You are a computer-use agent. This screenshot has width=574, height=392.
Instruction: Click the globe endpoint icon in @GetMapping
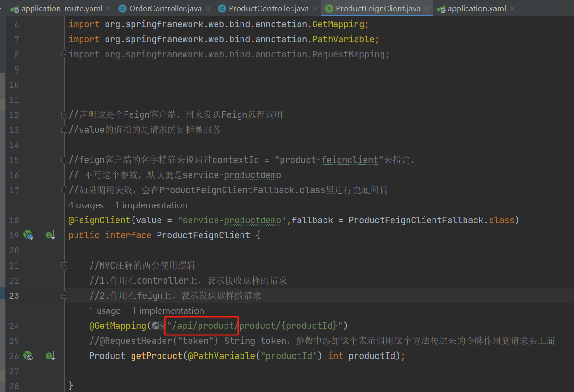pos(155,326)
